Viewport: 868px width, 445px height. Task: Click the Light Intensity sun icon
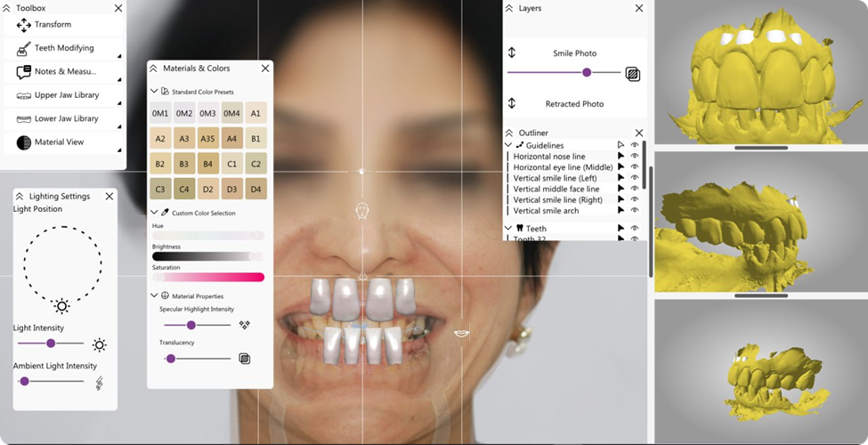click(x=100, y=345)
